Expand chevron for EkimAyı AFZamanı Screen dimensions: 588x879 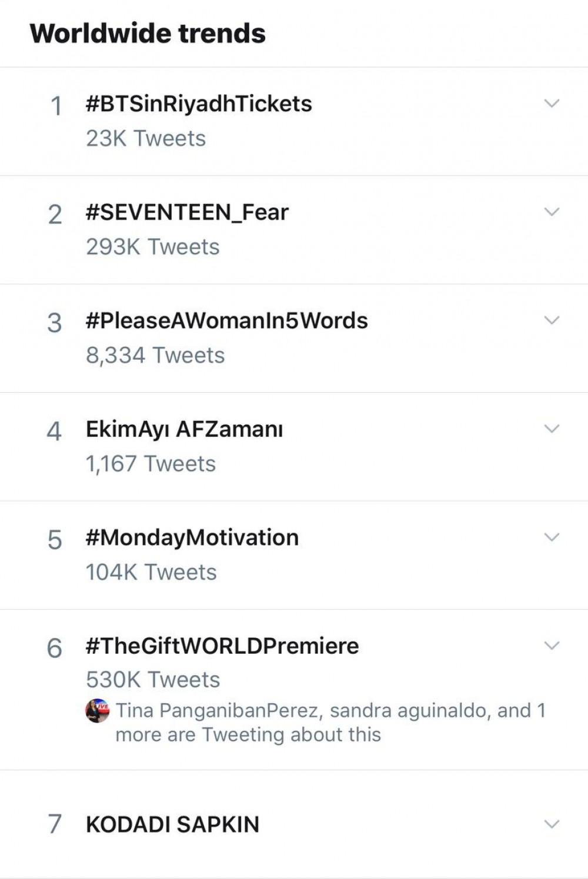click(552, 429)
